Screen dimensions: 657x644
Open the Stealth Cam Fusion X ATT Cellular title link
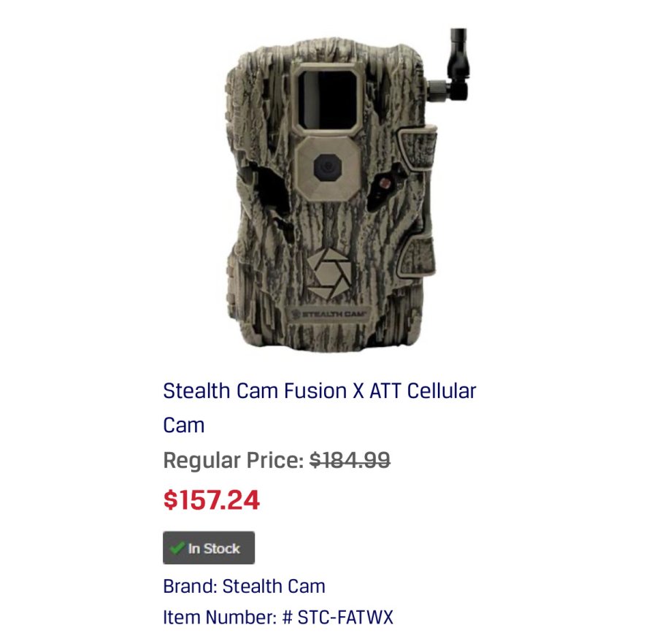click(x=319, y=391)
